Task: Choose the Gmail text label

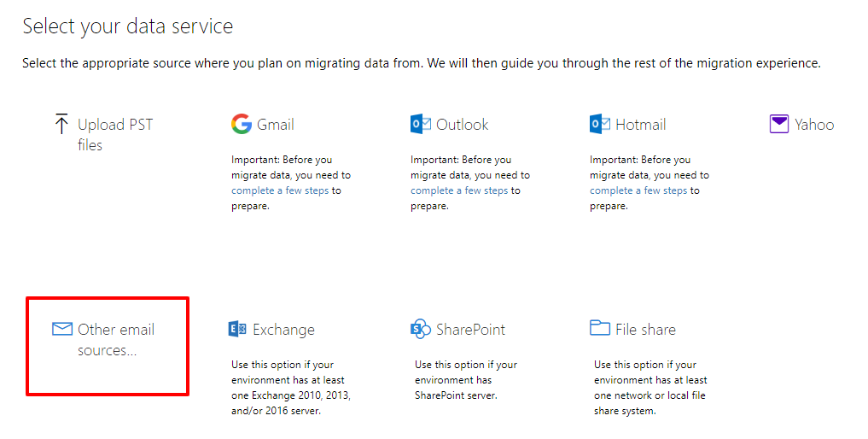Action: click(276, 125)
